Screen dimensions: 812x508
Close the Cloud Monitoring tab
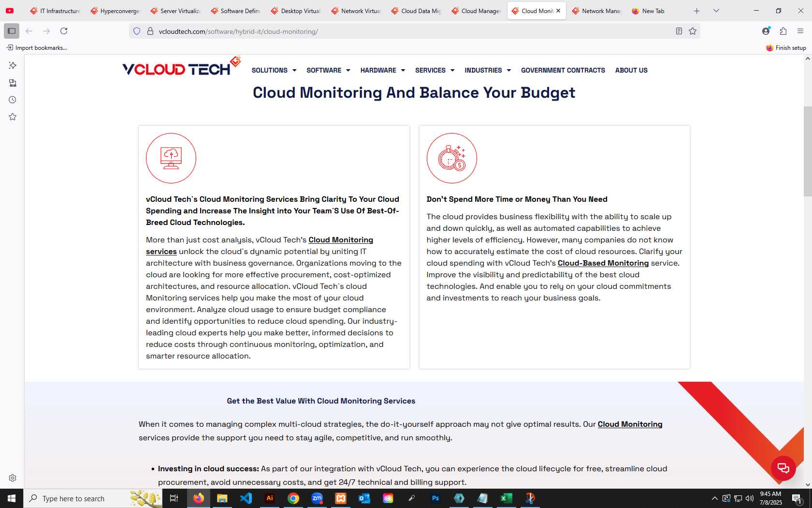point(558,11)
